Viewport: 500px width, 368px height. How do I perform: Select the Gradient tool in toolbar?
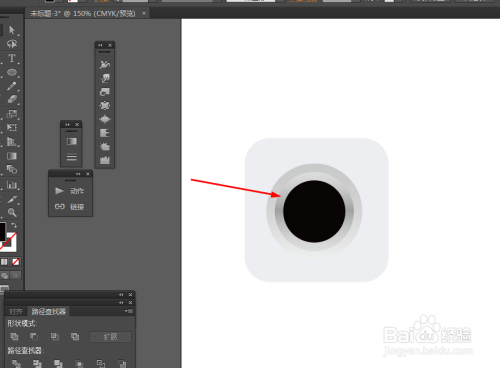coord(12,156)
